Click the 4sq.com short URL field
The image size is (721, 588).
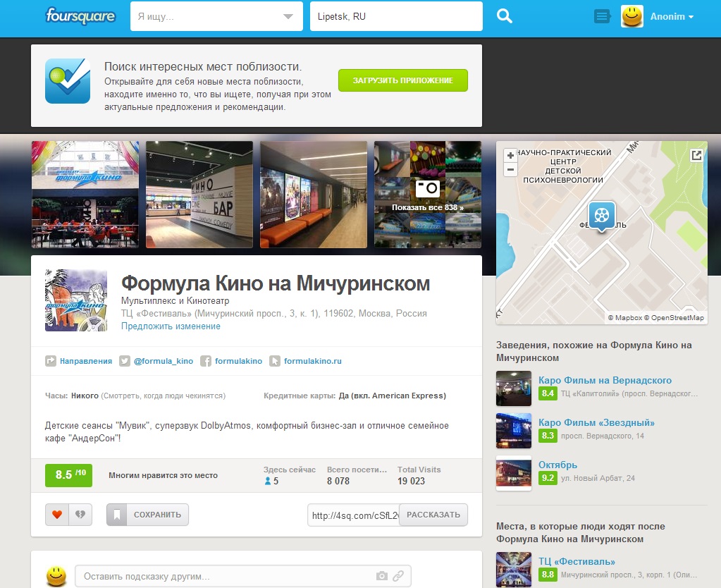pos(353,515)
